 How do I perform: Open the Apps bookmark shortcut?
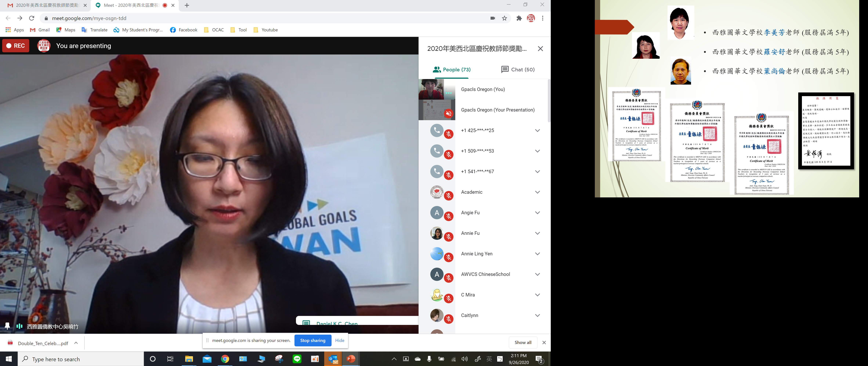(x=15, y=30)
